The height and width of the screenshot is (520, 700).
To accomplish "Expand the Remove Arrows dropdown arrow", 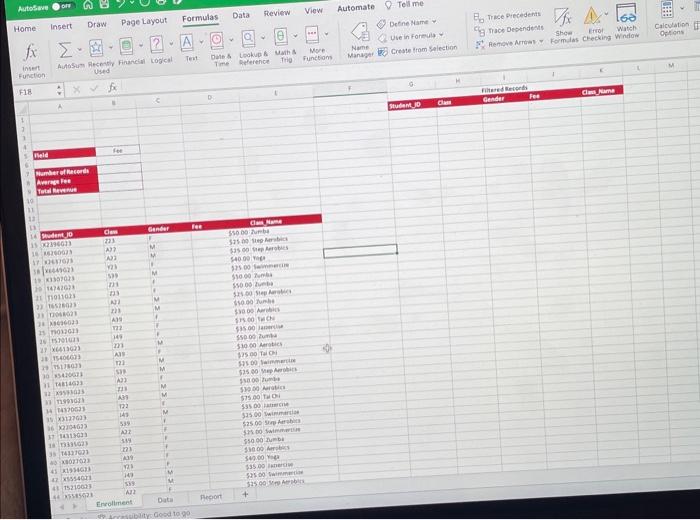I will (541, 42).
